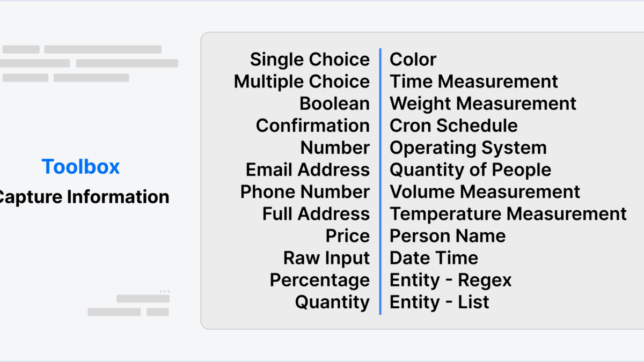Choose the Operating System option
The width and height of the screenshot is (644, 362).
coord(468,147)
